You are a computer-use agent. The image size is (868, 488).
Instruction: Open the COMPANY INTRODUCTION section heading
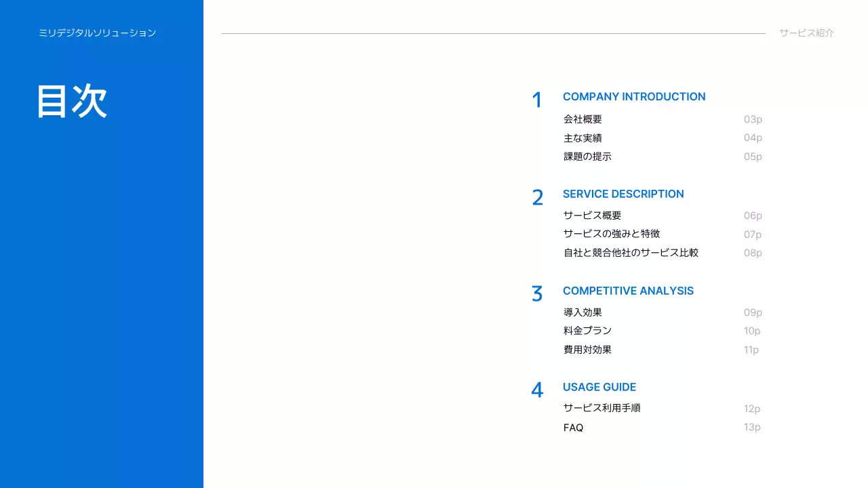point(633,97)
